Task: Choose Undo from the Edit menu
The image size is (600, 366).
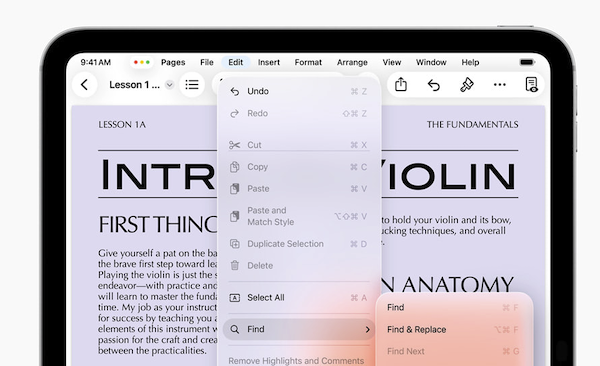Action: pyautogui.click(x=299, y=91)
